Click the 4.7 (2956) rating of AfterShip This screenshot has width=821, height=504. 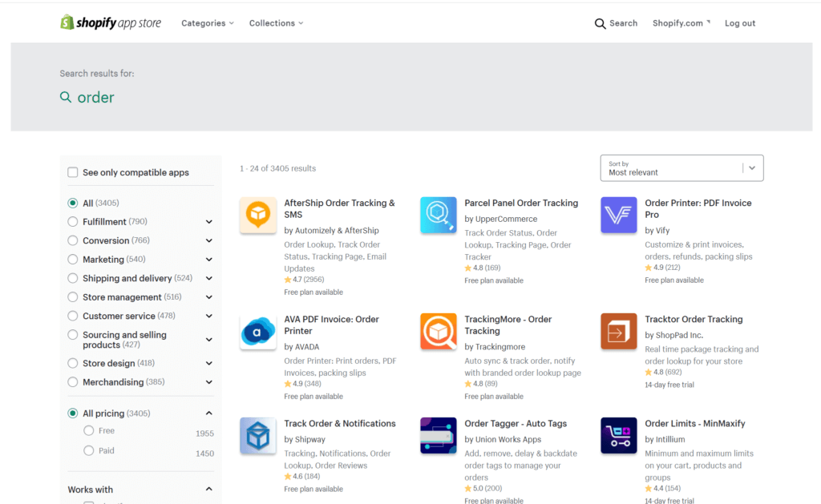(304, 280)
